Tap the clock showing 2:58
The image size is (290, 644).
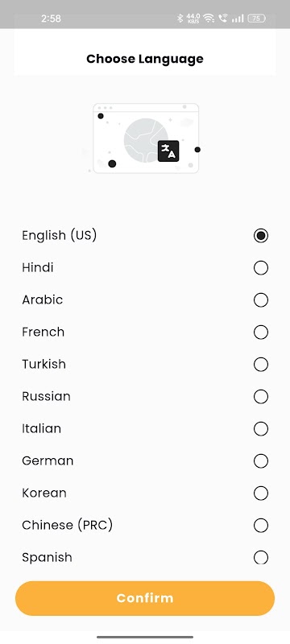coord(51,19)
